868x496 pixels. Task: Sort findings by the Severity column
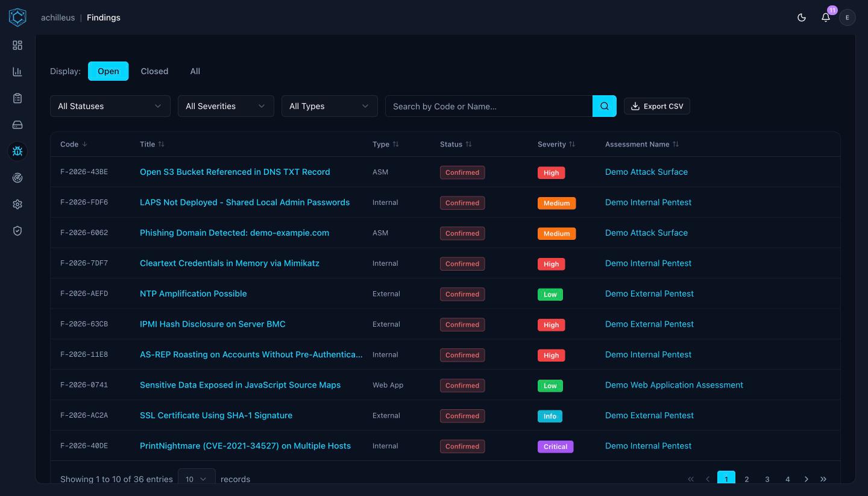click(x=556, y=144)
